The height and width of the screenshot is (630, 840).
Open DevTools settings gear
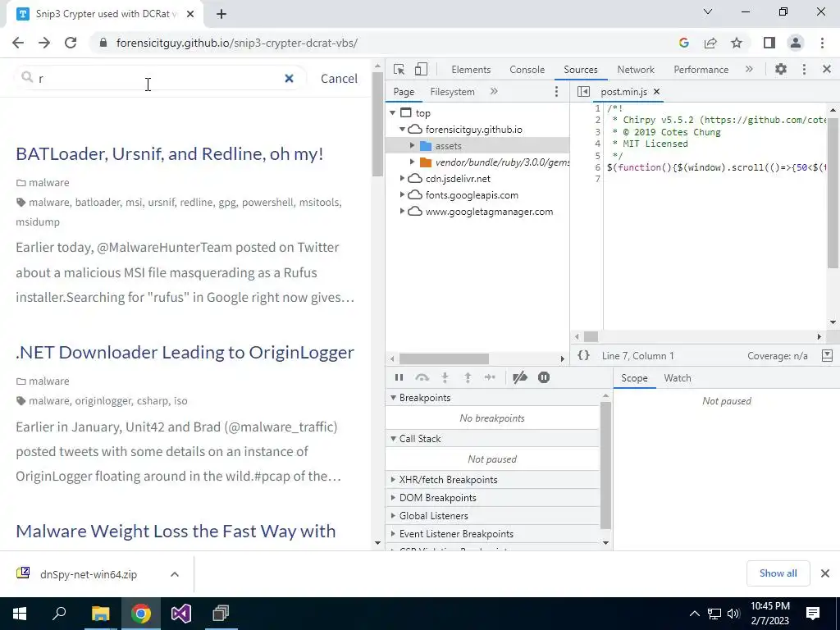click(781, 69)
